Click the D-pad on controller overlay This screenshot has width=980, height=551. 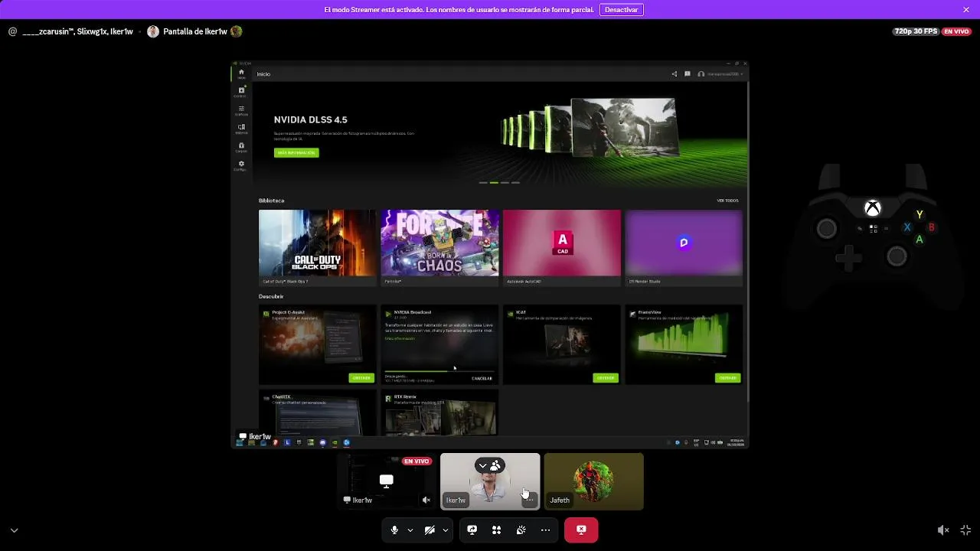848,257
